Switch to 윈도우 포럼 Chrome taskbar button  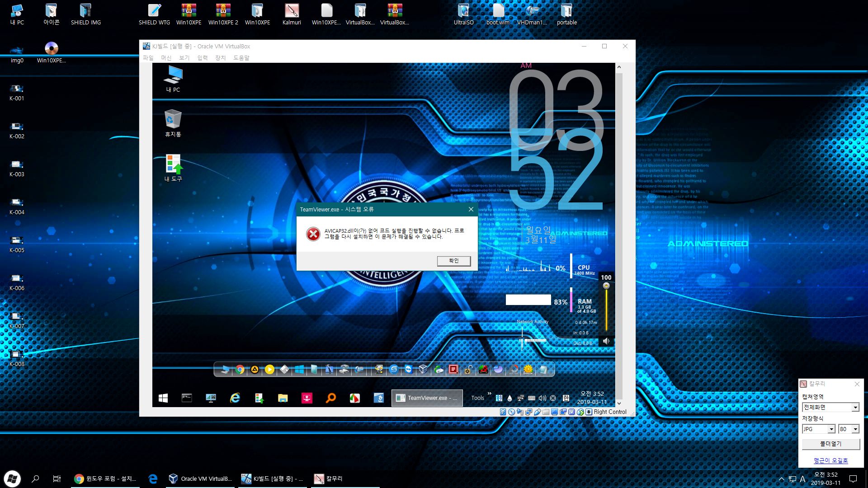click(105, 479)
